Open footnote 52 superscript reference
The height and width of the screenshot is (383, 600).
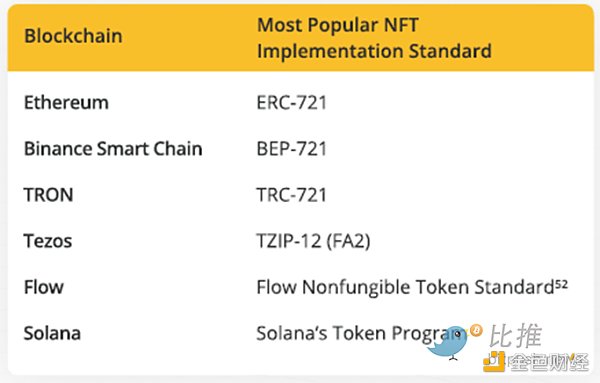[561, 284]
